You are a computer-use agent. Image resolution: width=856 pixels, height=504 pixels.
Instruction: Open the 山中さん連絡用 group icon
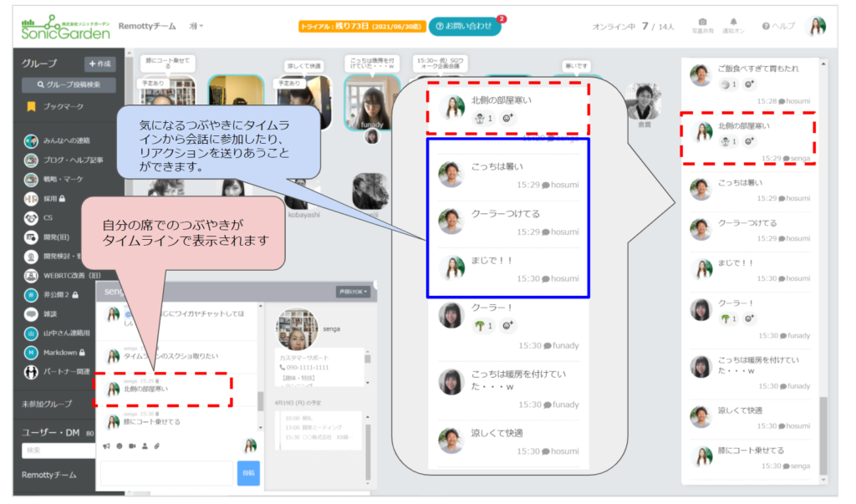point(31,333)
